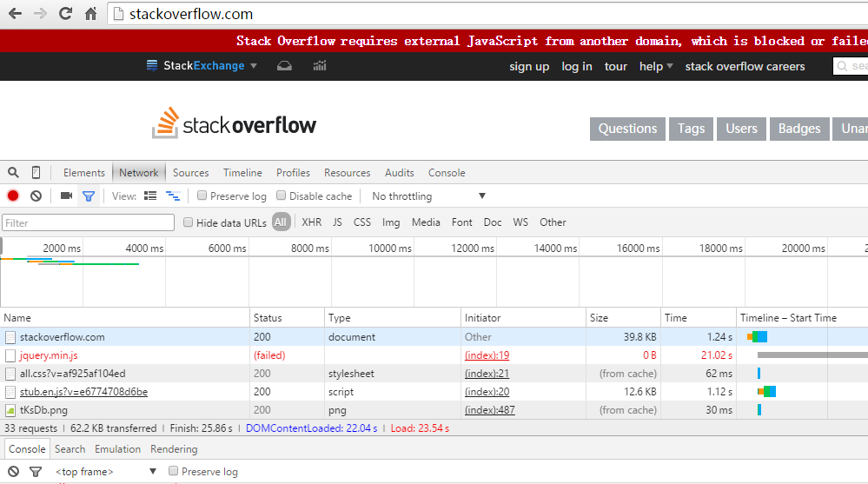Switch to the Sources tab

190,173
